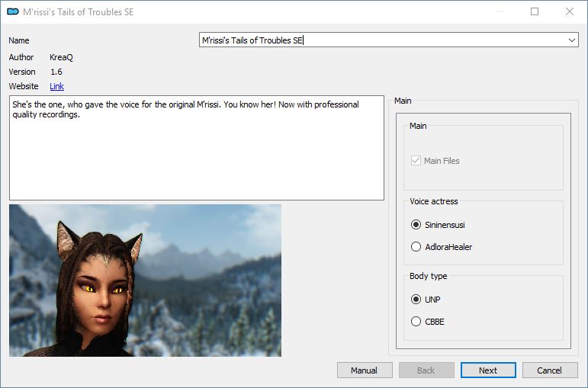Close the installer window

tap(570, 11)
